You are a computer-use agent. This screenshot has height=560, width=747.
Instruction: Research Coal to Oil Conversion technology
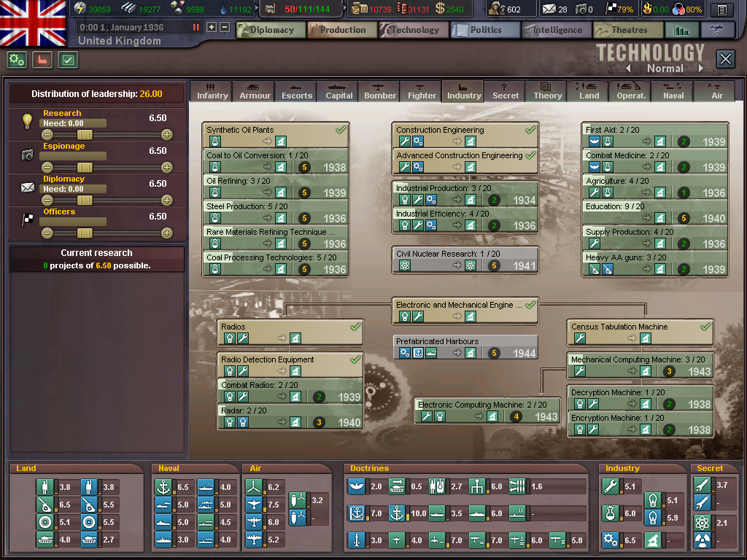pos(276,161)
